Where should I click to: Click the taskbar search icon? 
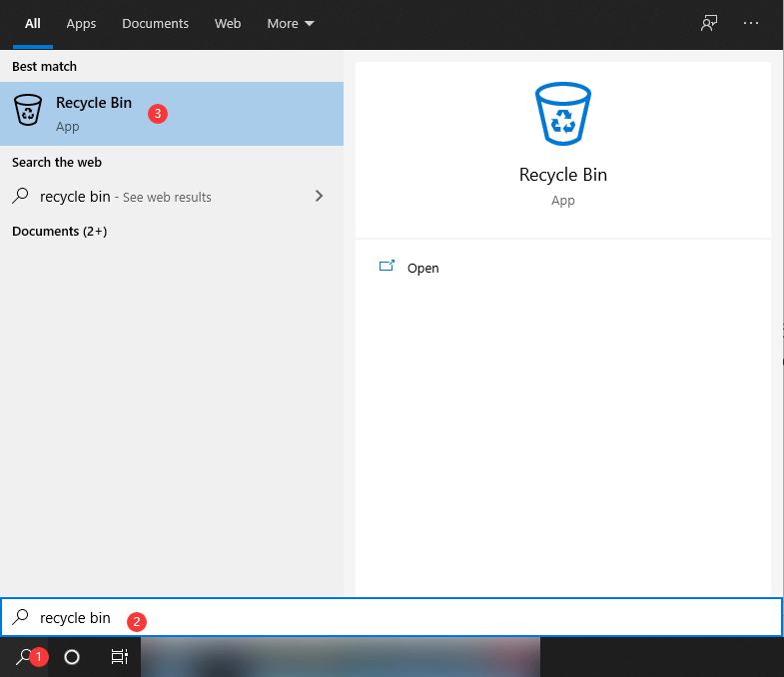(24, 656)
